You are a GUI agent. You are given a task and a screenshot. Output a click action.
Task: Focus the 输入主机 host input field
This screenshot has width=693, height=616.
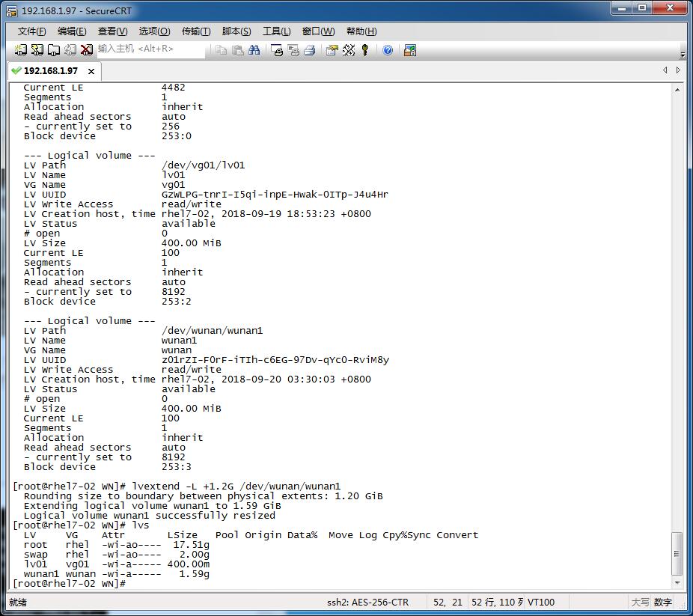point(150,50)
